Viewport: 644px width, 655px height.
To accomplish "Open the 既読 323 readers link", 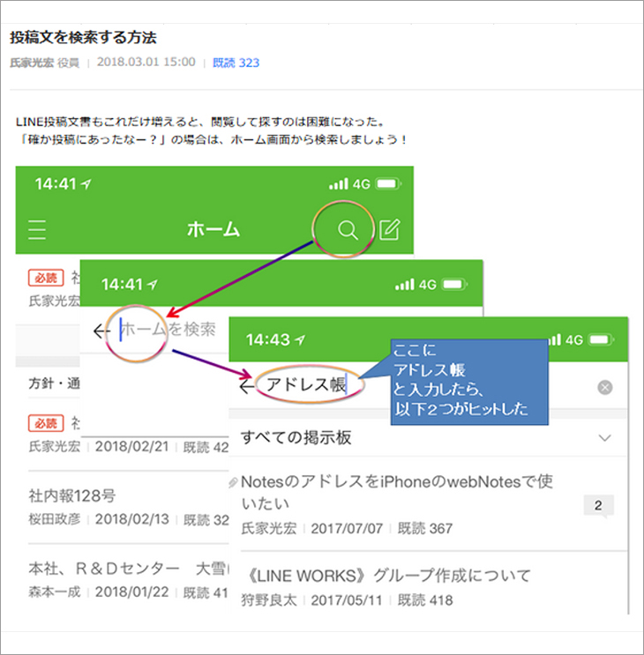I will [x=236, y=63].
